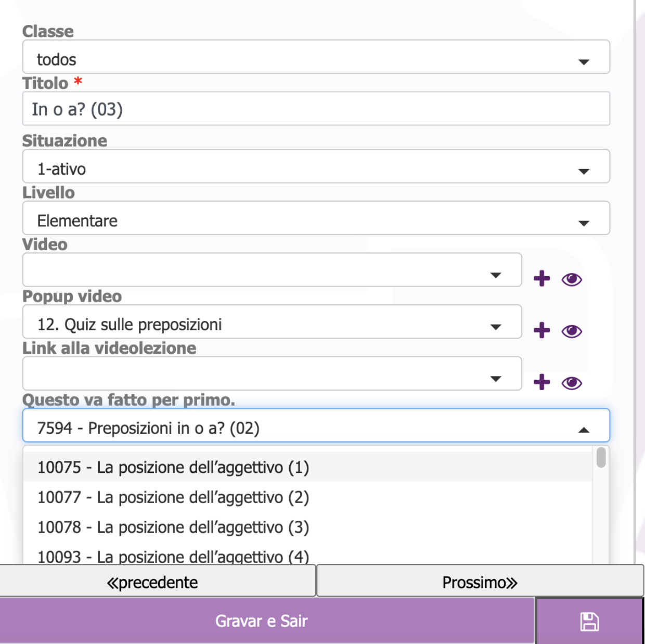
Task: Go to next with Prossimo» button
Action: (x=480, y=582)
